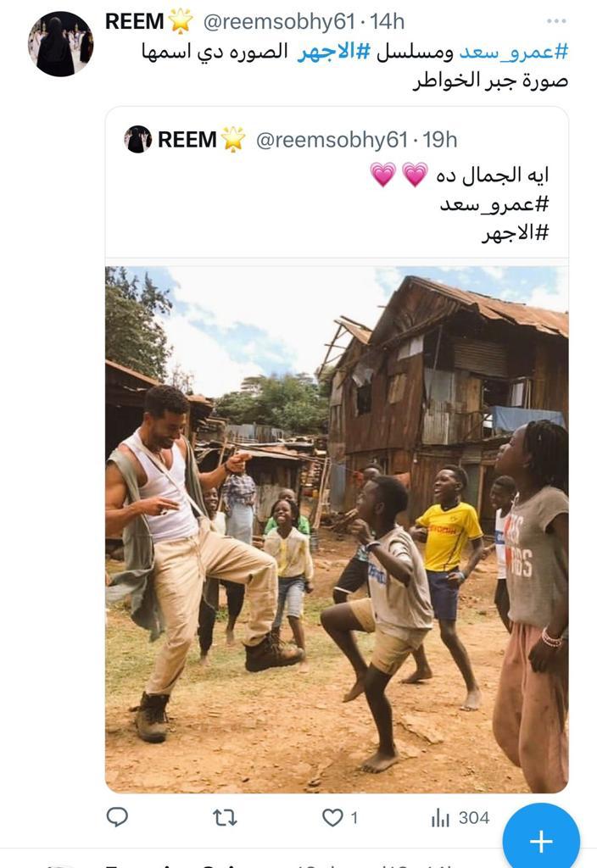Image resolution: width=597 pixels, height=868 pixels.
Task: Open @reemsobhy61 handle in quoted tweet
Action: [332, 140]
